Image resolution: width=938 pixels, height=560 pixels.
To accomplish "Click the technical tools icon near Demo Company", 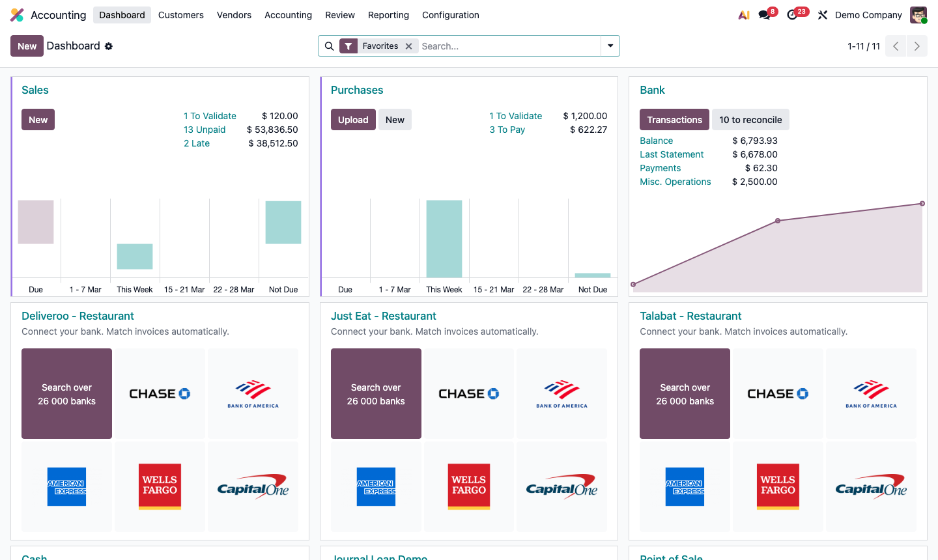I will pyautogui.click(x=822, y=14).
